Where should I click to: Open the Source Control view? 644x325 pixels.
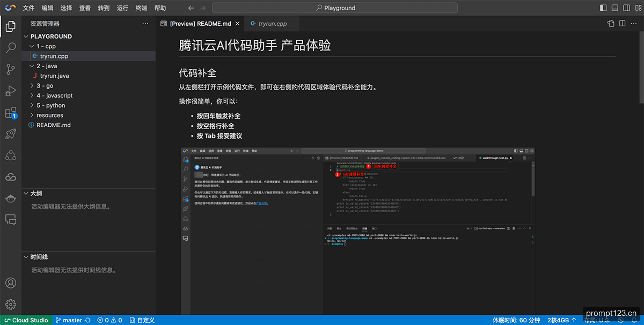tap(11, 69)
